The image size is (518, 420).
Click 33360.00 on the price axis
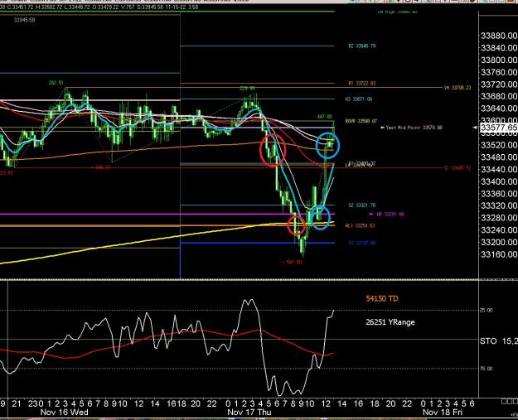499,194
